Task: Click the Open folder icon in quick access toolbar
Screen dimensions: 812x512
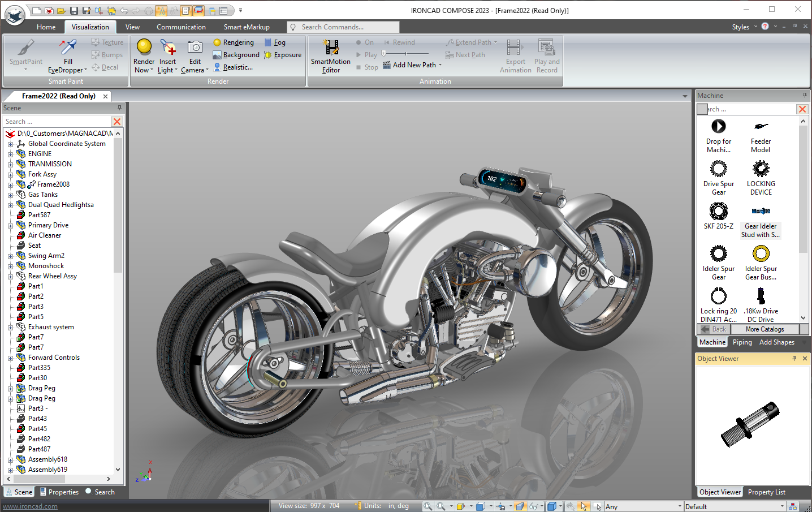Action: pyautogui.click(x=61, y=10)
